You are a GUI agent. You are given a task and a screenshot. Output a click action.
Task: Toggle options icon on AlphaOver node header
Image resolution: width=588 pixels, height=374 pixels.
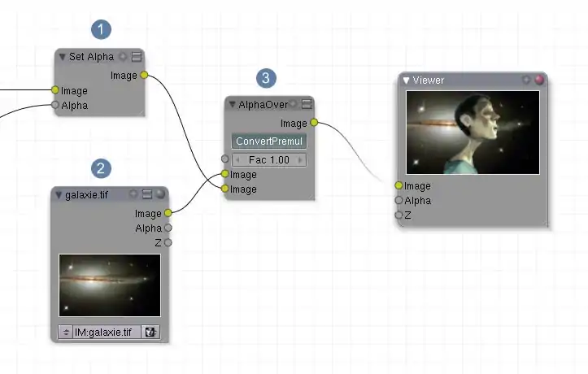coord(307,104)
